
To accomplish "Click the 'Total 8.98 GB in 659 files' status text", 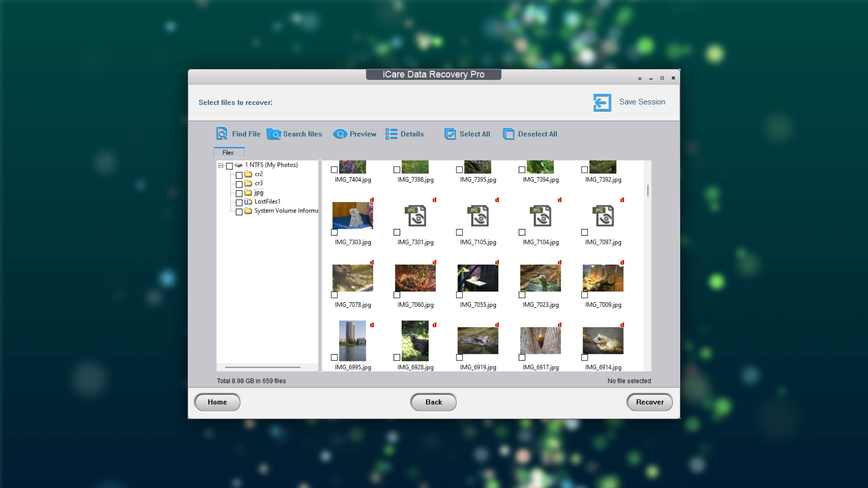I will (251, 381).
